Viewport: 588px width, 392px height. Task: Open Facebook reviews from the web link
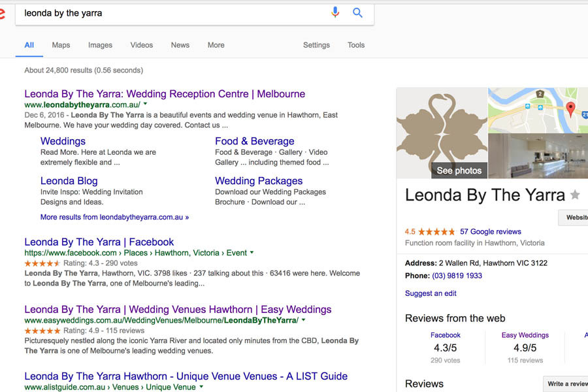tap(445, 335)
